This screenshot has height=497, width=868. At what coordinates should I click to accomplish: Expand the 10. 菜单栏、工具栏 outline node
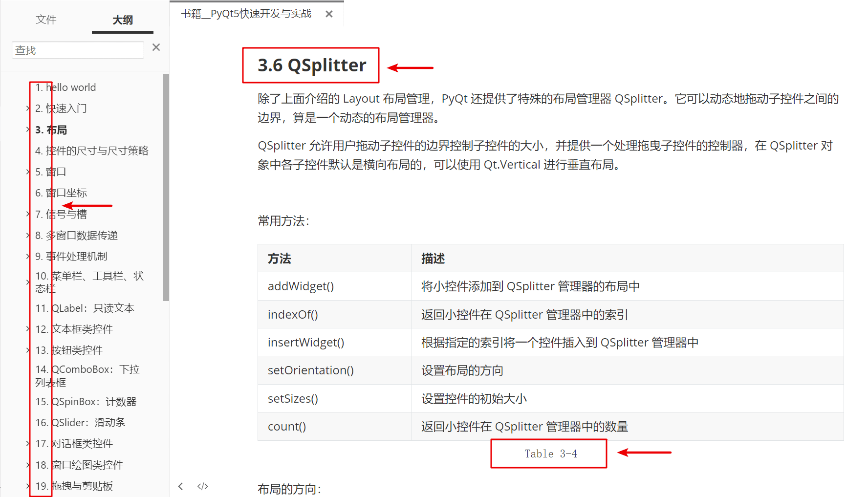(x=28, y=282)
